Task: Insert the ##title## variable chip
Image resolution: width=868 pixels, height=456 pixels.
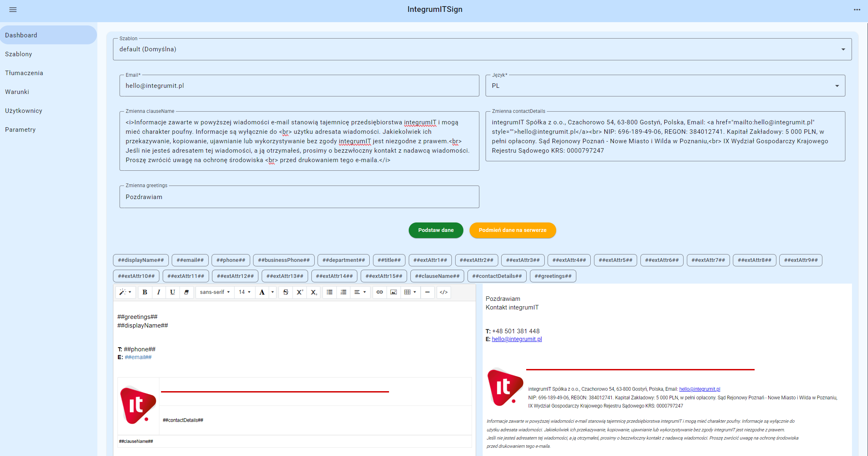Action: [x=389, y=260]
